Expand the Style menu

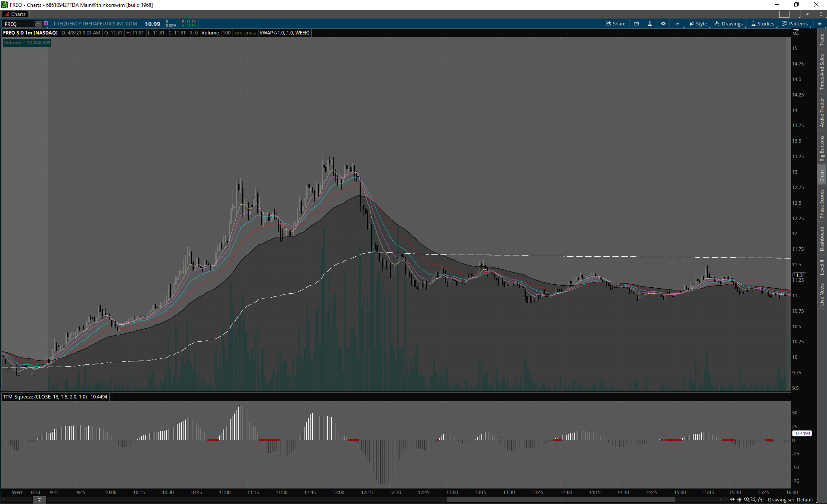click(x=698, y=24)
